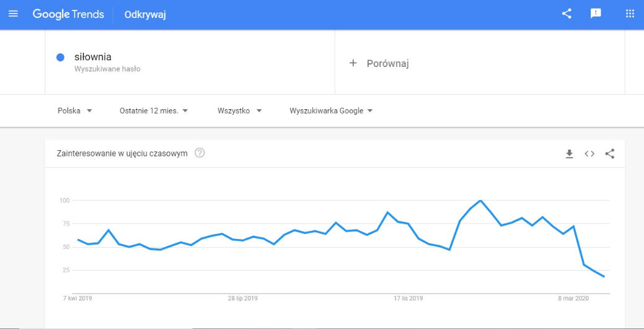Open the Google apps grid
Image resolution: width=644 pixels, height=329 pixels.
pyautogui.click(x=630, y=14)
